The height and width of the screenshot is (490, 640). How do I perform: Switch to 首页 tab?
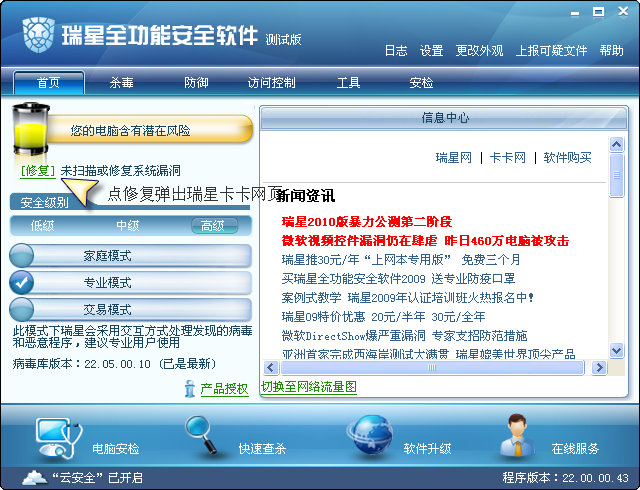pyautogui.click(x=49, y=83)
